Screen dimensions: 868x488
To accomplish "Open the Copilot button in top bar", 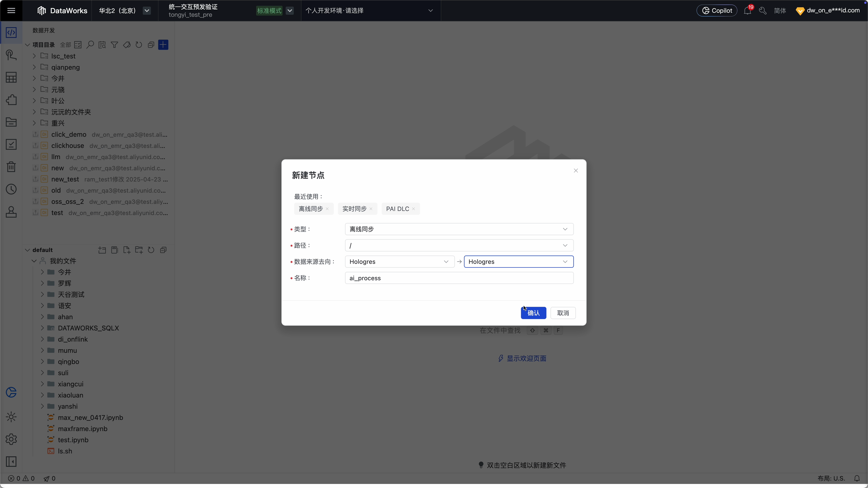I will (x=717, y=10).
